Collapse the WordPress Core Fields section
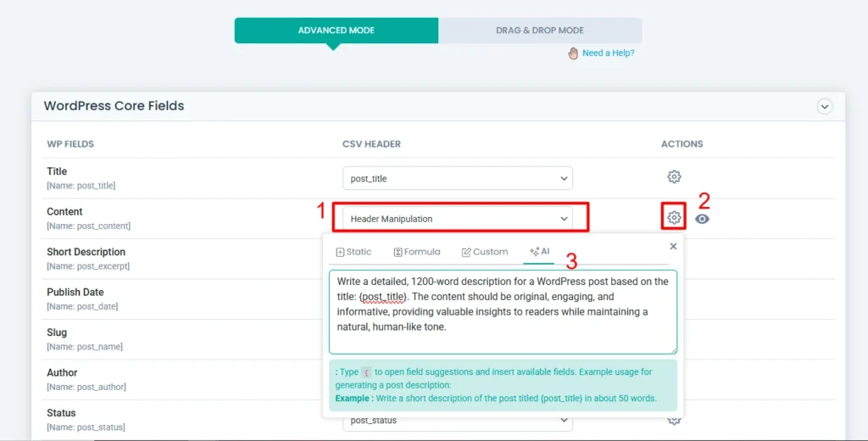 pos(824,107)
